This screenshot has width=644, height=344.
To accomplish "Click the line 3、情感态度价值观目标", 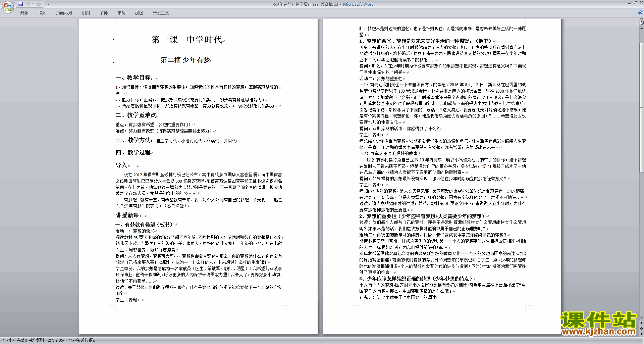I will [197, 106].
